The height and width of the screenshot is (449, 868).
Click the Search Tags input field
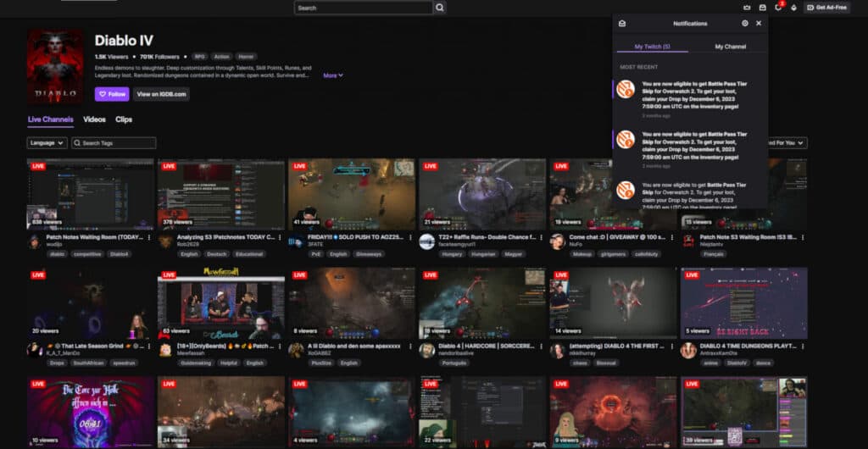tap(114, 142)
